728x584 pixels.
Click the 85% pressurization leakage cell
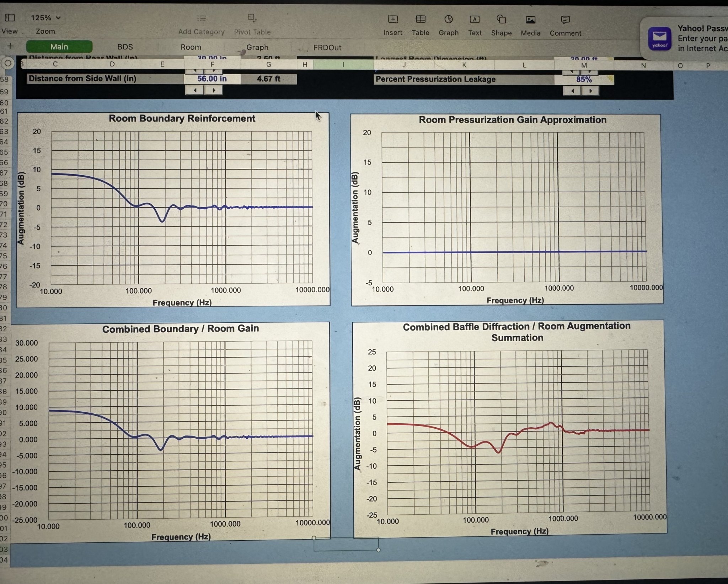pyautogui.click(x=584, y=80)
